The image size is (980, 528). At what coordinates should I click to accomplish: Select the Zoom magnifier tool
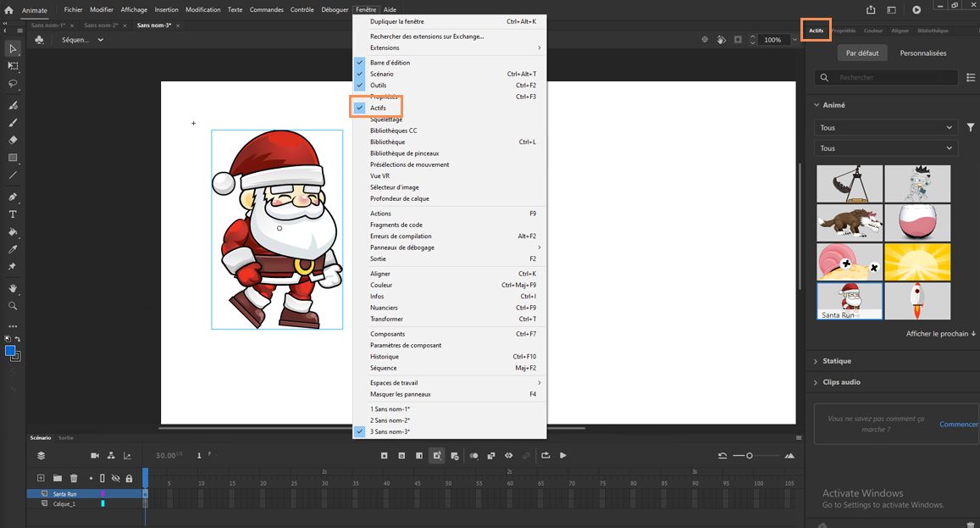[13, 306]
